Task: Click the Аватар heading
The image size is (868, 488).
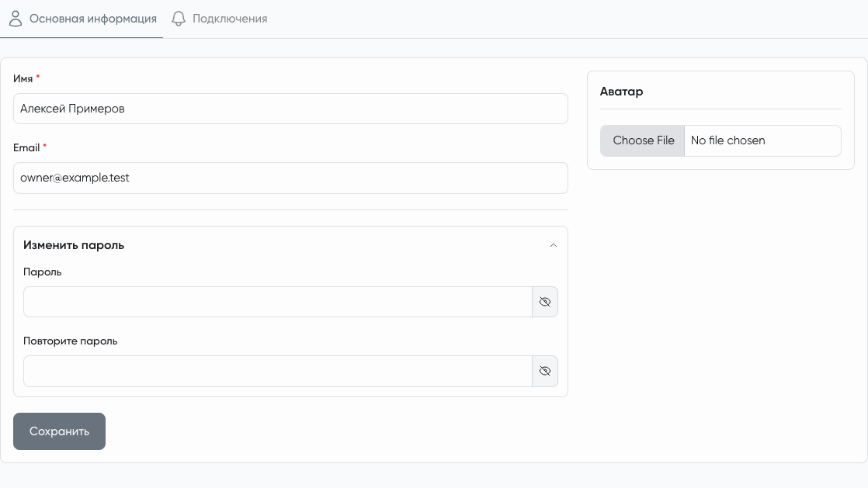Action: (622, 92)
